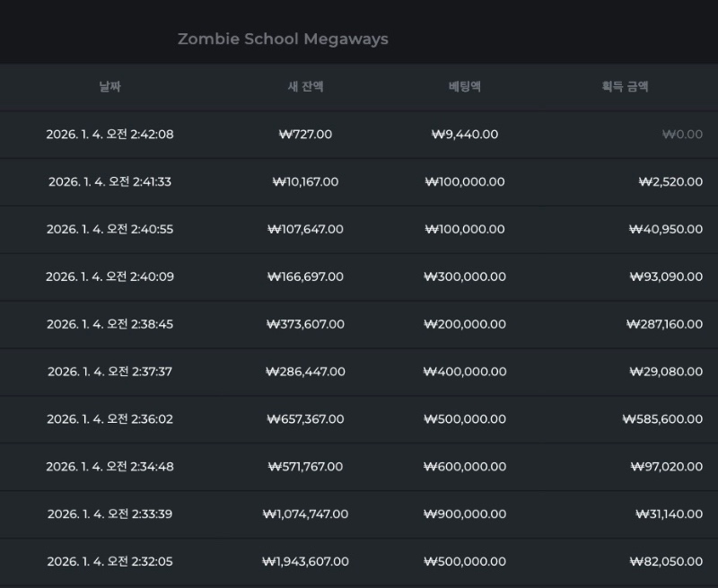Select the ₩600,000.00 bet amount

pyautogui.click(x=465, y=467)
